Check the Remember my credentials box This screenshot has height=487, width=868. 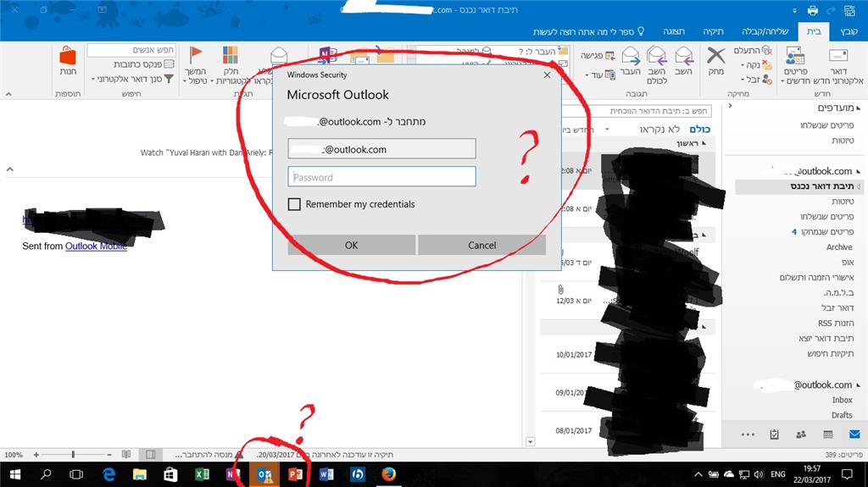click(x=294, y=204)
